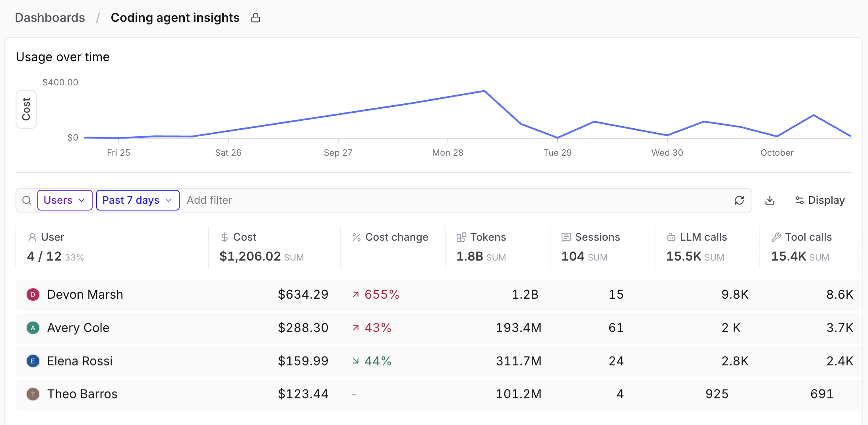The image size is (868, 425).
Task: Click the LLM calls robot icon
Action: click(x=671, y=237)
